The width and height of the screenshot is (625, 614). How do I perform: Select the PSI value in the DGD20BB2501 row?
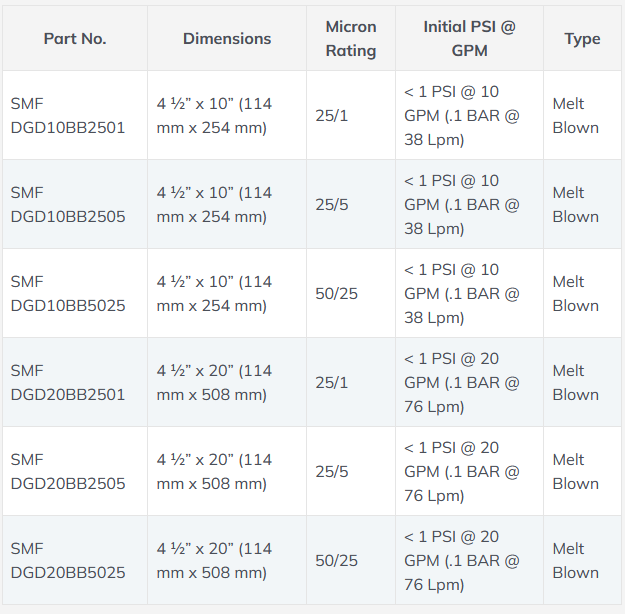click(462, 382)
